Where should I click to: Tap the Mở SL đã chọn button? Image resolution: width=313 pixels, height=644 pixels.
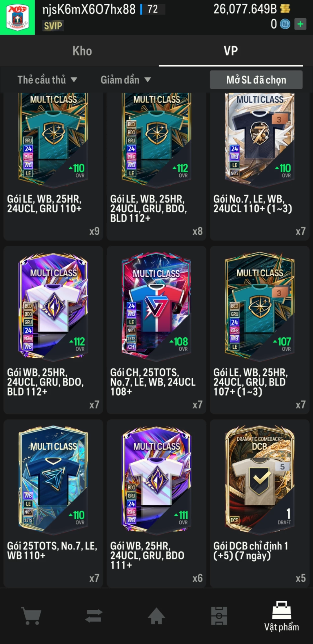point(256,80)
